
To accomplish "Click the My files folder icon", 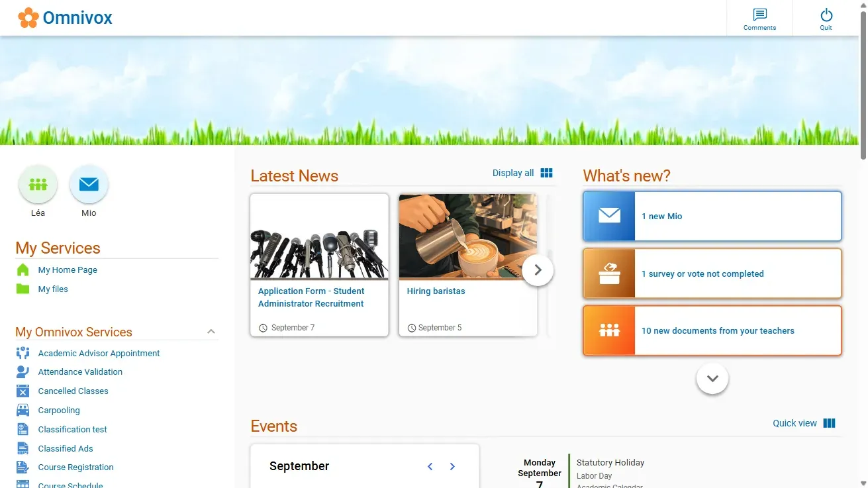I will (23, 289).
